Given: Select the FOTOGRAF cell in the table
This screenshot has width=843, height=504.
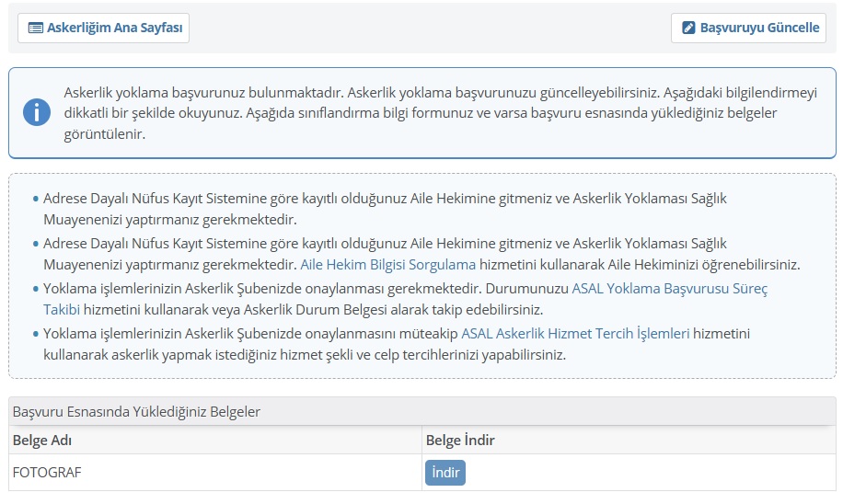Looking at the screenshot, I should coord(215,473).
